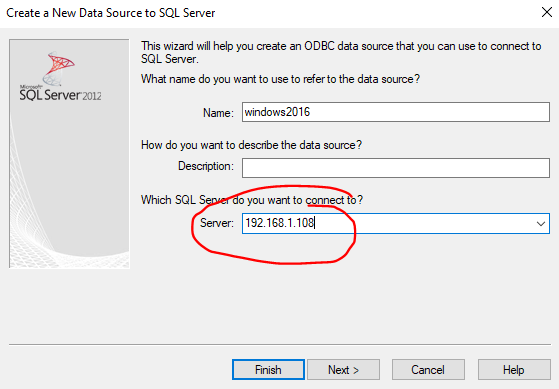The image size is (559, 389).
Task: Go to the next wizard step with Next >
Action: pos(343,370)
